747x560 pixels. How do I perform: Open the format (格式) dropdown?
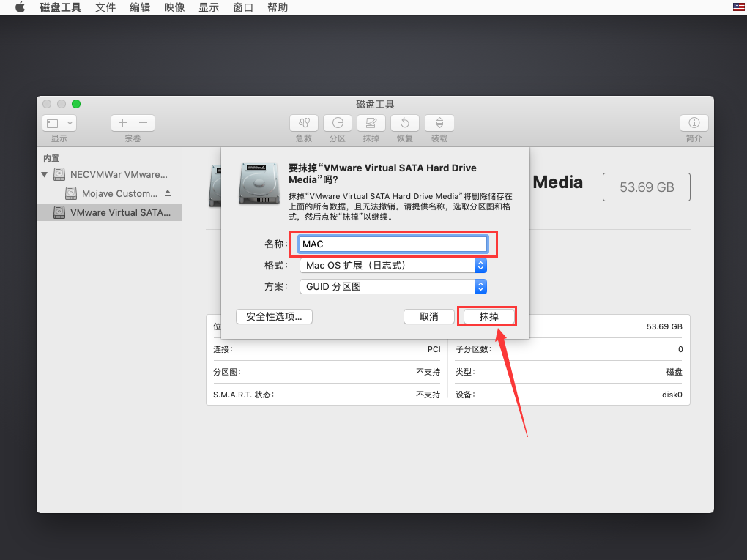point(393,265)
